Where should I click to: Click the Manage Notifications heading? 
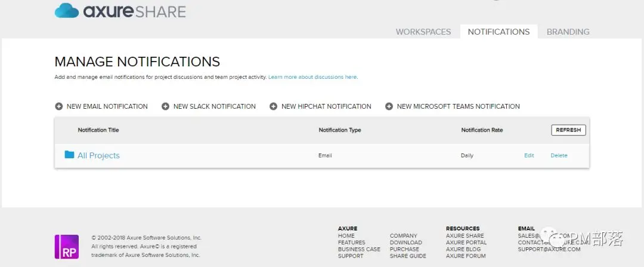pyautogui.click(x=137, y=62)
